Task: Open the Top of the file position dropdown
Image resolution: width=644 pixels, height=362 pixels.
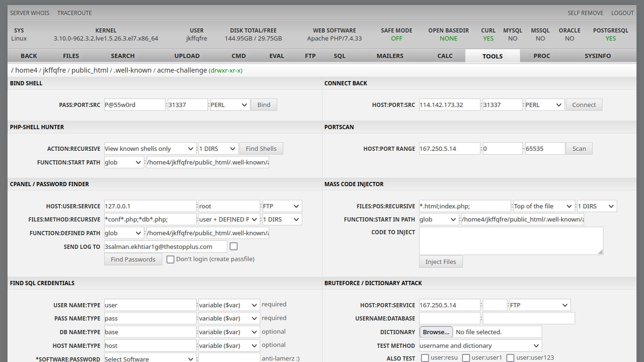Action: [x=544, y=206]
